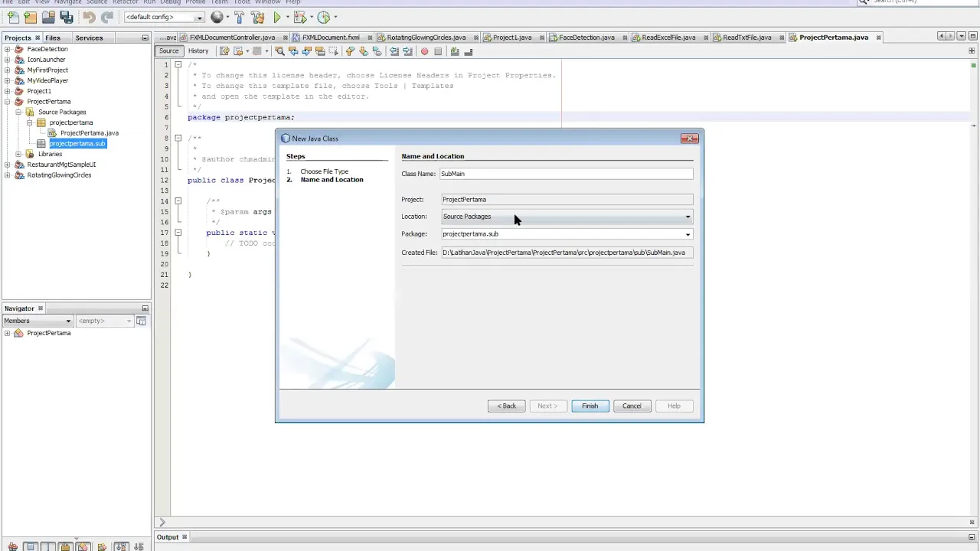Click the Navigator filter panel icon beside <empty>
Viewport: 980px width, 551px height.
coord(141,321)
